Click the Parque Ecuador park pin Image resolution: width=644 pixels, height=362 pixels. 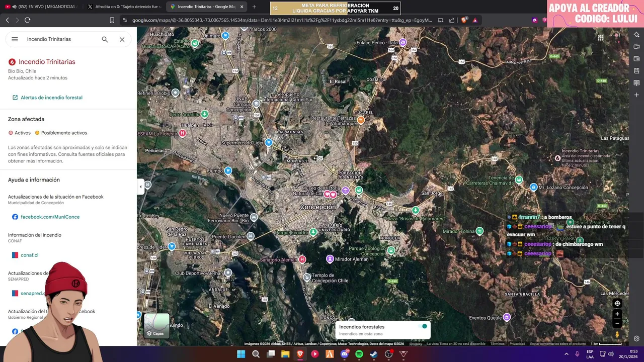pyautogui.click(x=313, y=232)
